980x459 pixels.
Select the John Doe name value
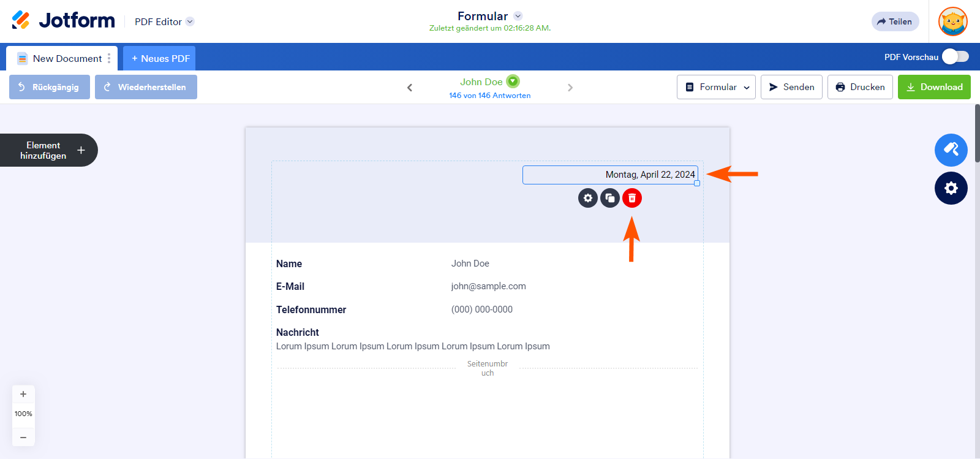(470, 264)
